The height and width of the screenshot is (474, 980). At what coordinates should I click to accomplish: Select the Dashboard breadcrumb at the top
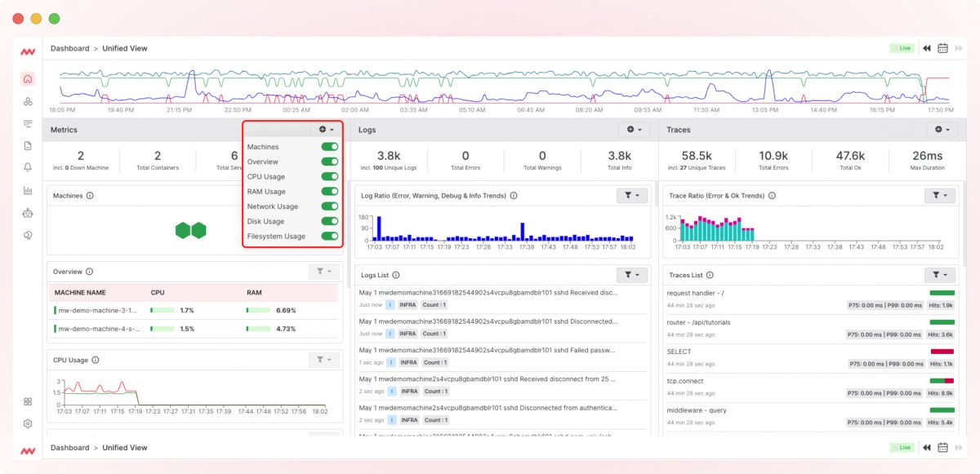point(69,48)
